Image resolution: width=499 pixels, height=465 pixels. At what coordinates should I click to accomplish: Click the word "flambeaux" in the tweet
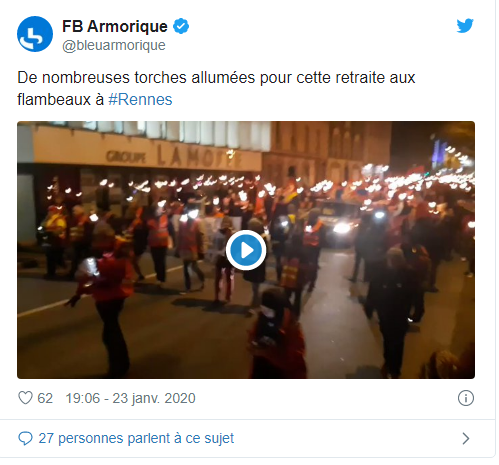(x=54, y=100)
